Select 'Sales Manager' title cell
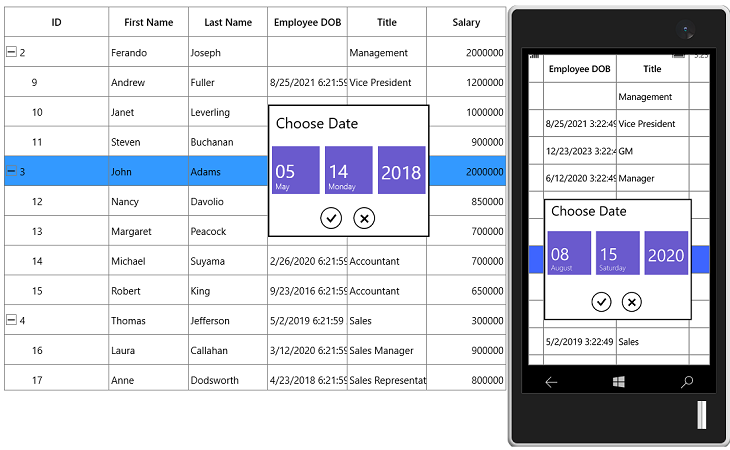 [x=387, y=350]
